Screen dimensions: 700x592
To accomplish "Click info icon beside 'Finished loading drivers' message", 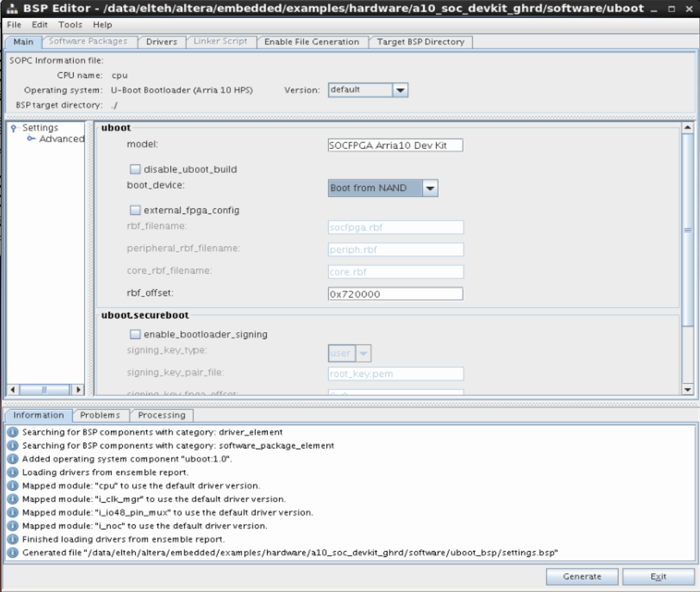I will 13,540.
